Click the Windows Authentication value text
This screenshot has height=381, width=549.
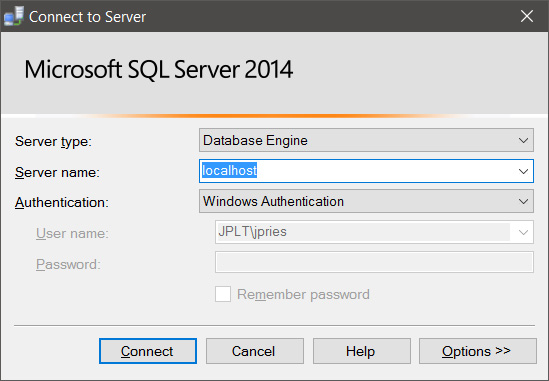click(x=273, y=201)
